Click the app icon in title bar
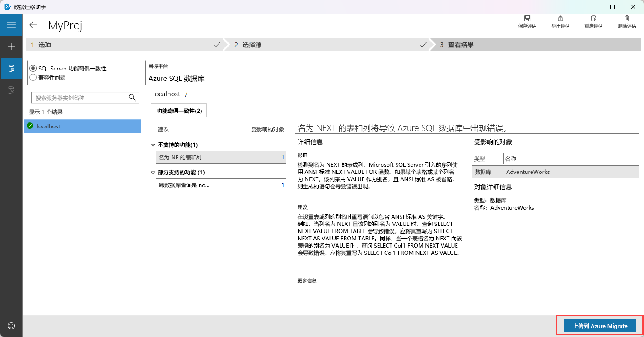Image resolution: width=644 pixels, height=337 pixels. coord(7,7)
